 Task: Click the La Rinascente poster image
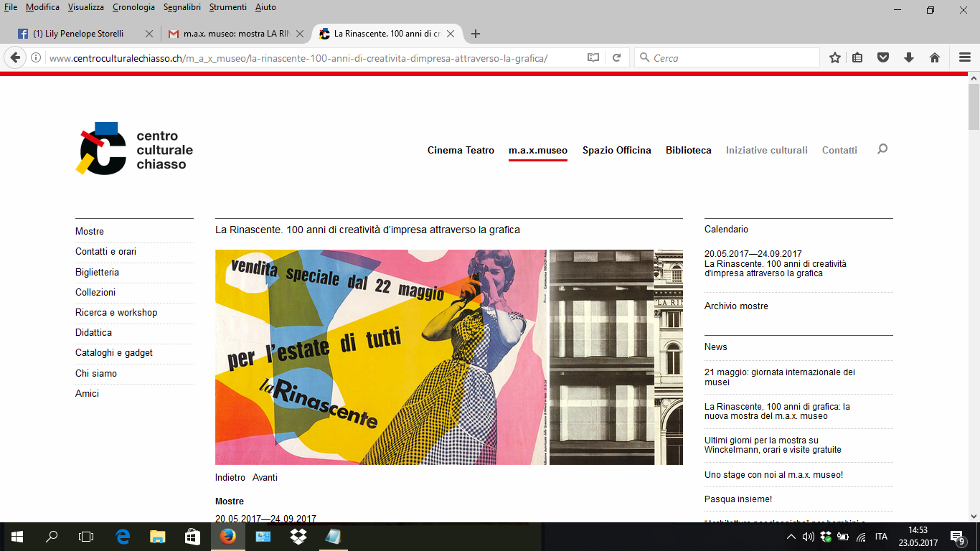pyautogui.click(x=381, y=357)
